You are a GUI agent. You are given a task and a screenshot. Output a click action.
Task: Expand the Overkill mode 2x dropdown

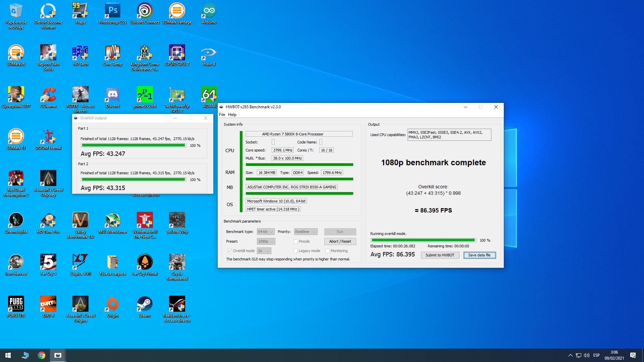click(264, 251)
